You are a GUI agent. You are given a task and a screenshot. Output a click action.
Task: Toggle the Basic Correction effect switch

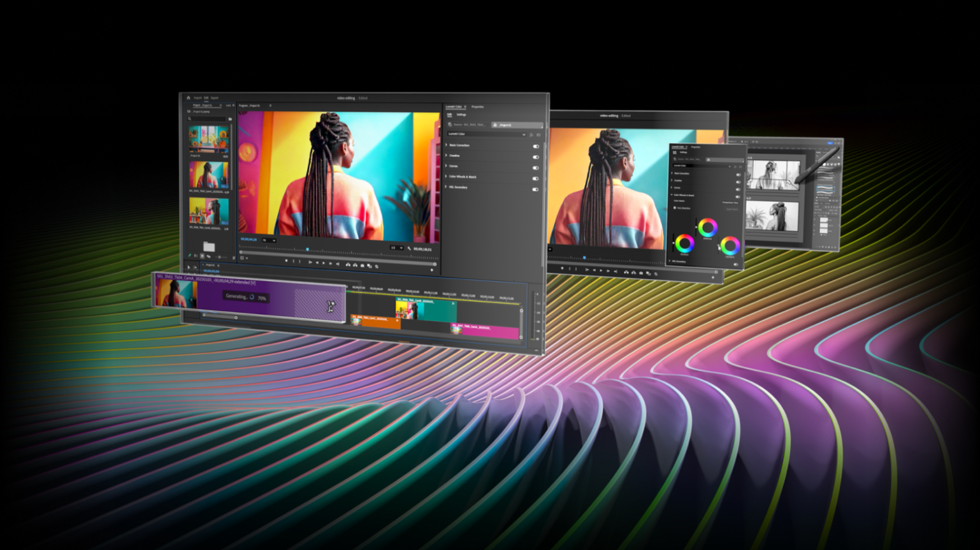pos(536,146)
